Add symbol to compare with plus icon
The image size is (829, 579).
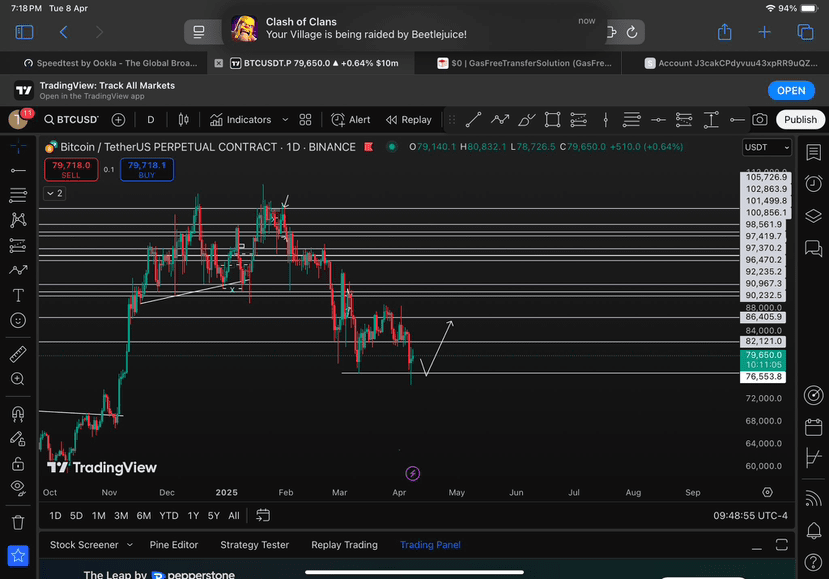click(x=118, y=120)
